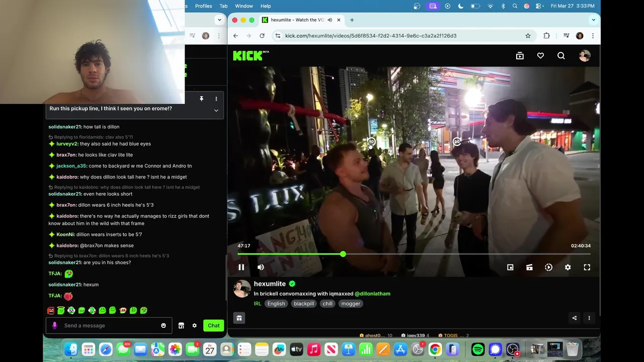The image size is (644, 362).
Task: Open the hexumlite channel name link
Action: tap(270, 284)
